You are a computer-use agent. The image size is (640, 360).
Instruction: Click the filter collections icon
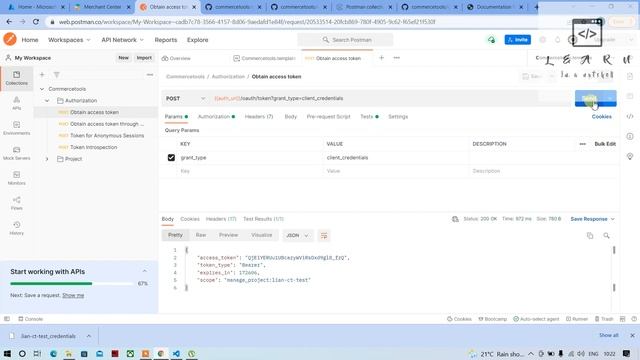pos(57,75)
